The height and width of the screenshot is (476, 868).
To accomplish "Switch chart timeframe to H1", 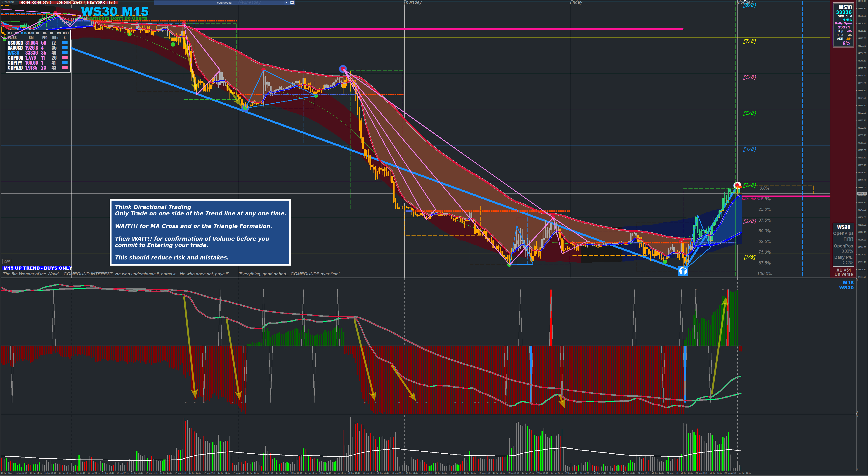I will point(37,33).
